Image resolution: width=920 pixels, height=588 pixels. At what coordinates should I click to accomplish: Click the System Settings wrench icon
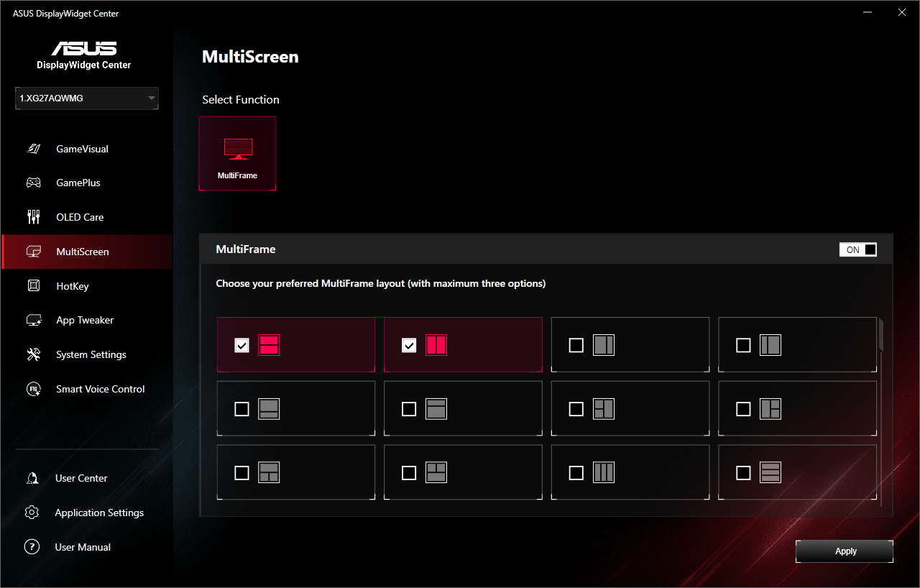coord(33,354)
